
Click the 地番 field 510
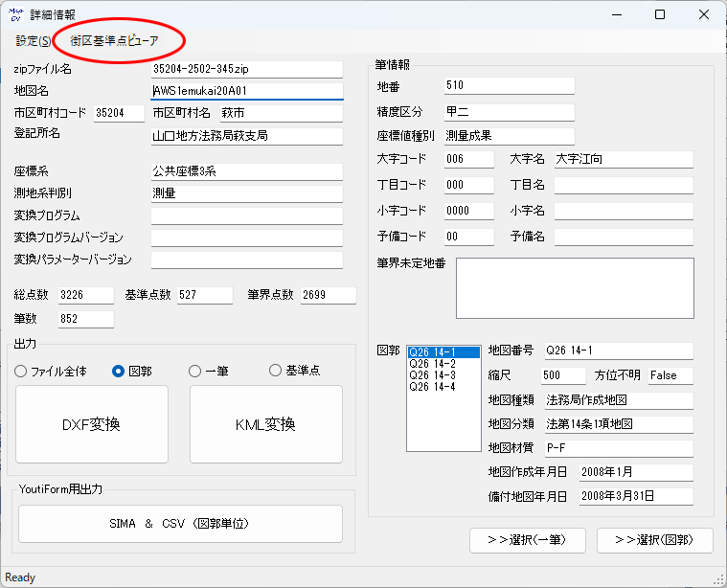[509, 85]
